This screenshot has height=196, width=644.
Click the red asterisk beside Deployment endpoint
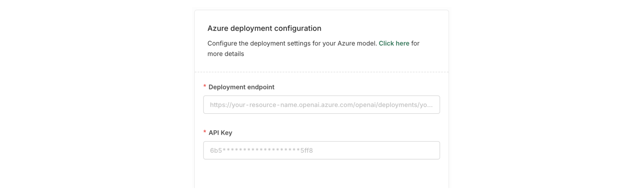coord(205,86)
